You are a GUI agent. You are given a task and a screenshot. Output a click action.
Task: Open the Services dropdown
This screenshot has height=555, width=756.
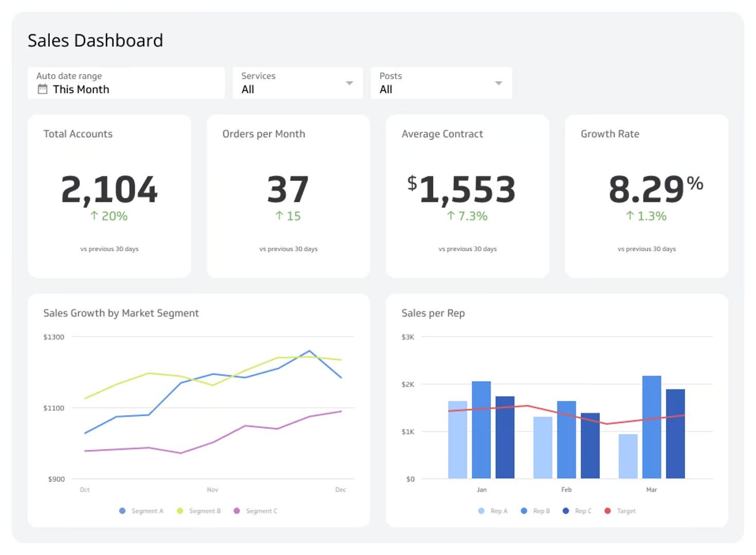[349, 83]
